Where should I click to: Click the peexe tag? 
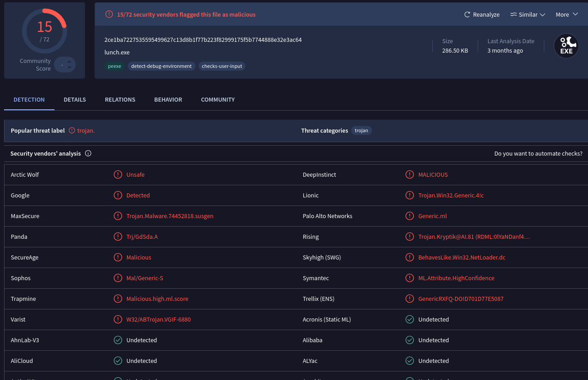pos(114,66)
